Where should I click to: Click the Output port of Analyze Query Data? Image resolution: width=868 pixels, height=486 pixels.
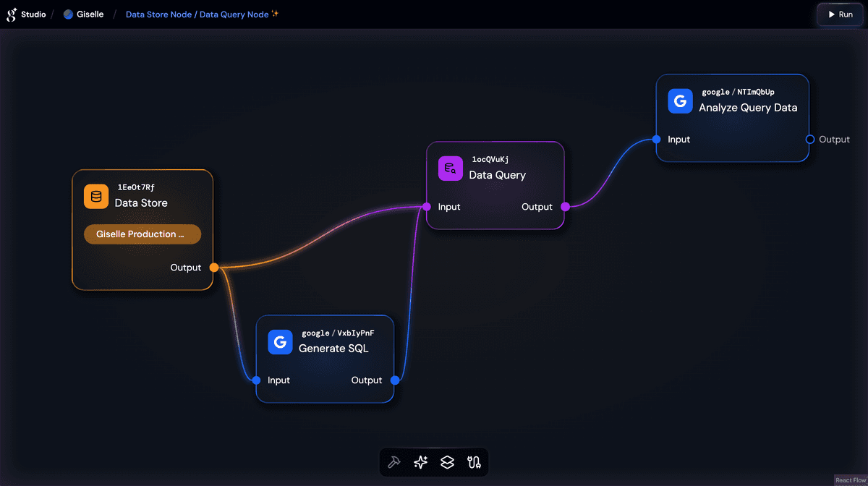tap(811, 140)
